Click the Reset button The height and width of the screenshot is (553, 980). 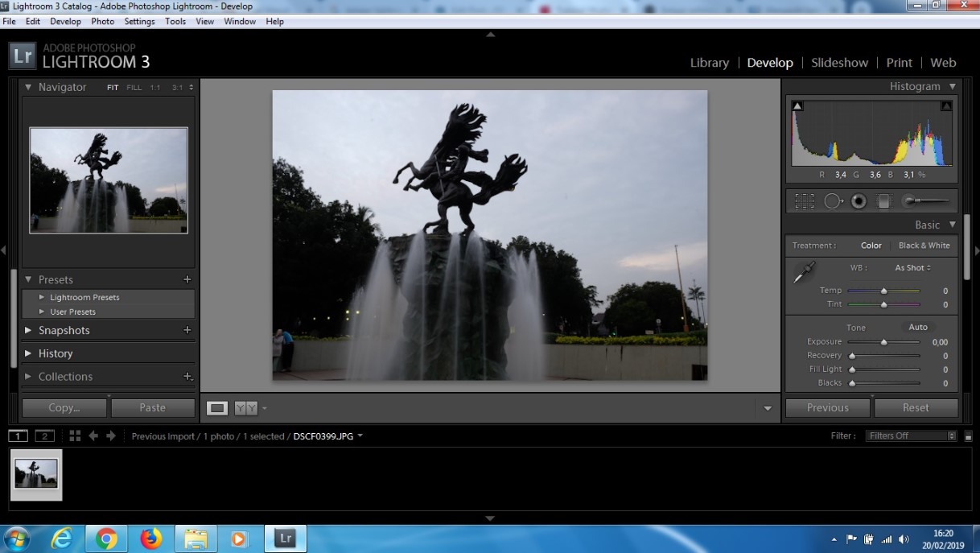click(915, 407)
